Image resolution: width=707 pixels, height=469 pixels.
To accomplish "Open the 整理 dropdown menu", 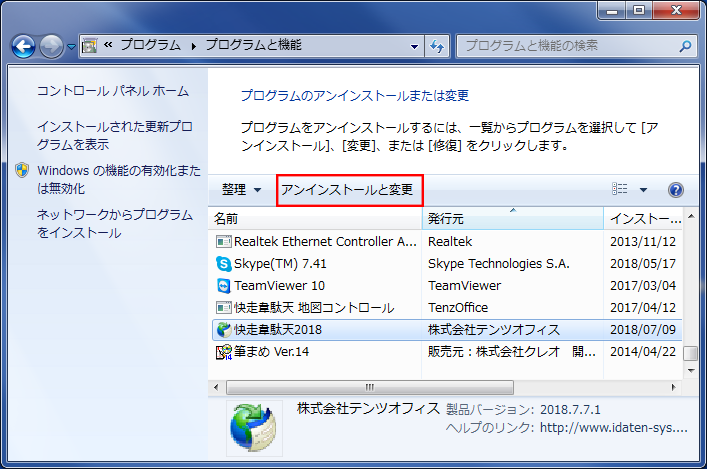I will click(241, 190).
